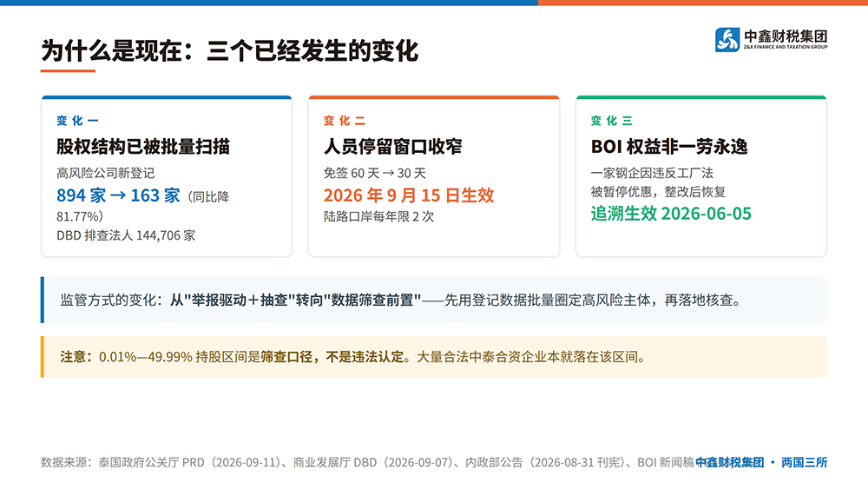Screen dimensions: 868x489
Task: Click the (同比降 annotation text
Action: (x=207, y=197)
